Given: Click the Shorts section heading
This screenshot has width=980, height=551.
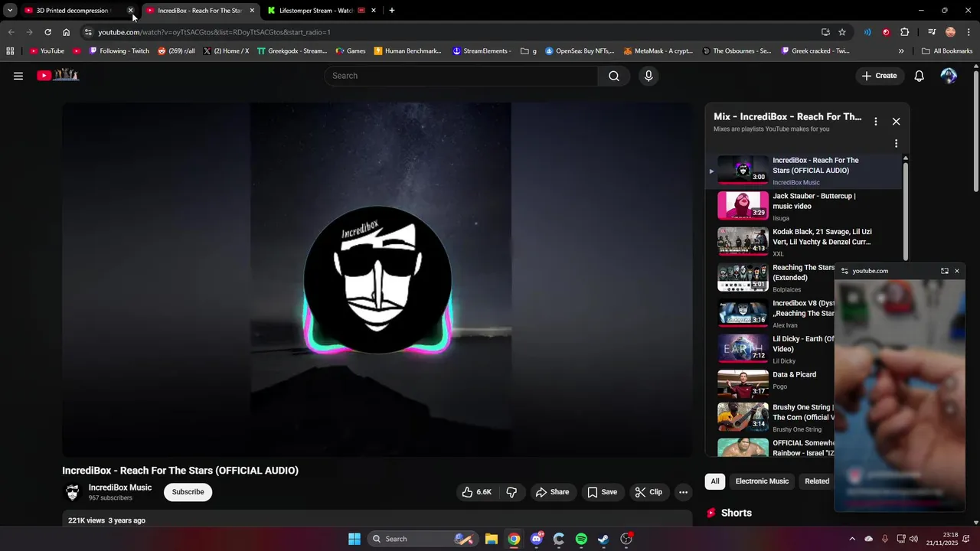Looking at the screenshot, I should click(x=736, y=513).
